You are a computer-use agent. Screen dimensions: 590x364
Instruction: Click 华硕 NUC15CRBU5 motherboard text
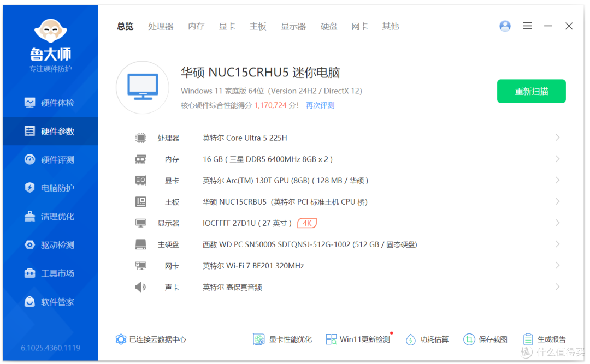click(285, 202)
